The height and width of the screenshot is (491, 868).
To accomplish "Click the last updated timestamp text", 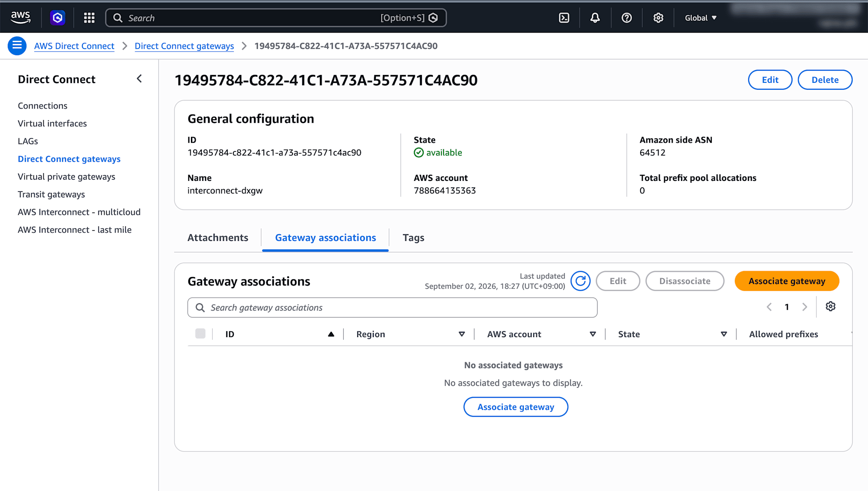I will [495, 286].
